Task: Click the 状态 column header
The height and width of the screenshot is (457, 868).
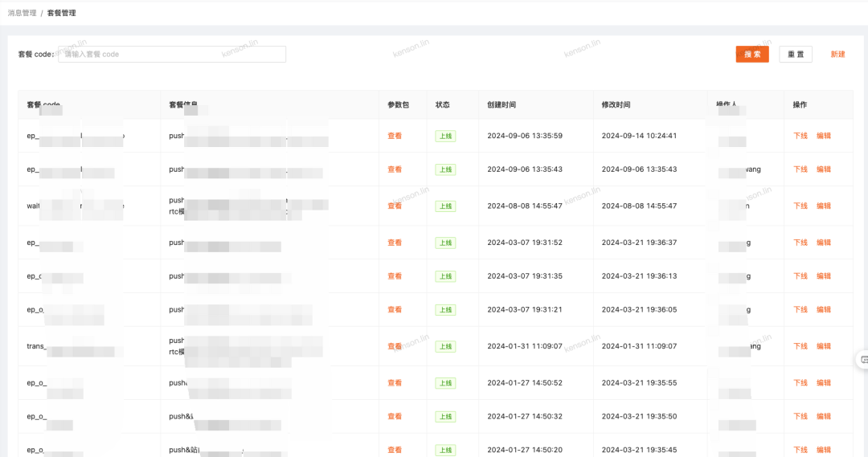Action: click(442, 104)
